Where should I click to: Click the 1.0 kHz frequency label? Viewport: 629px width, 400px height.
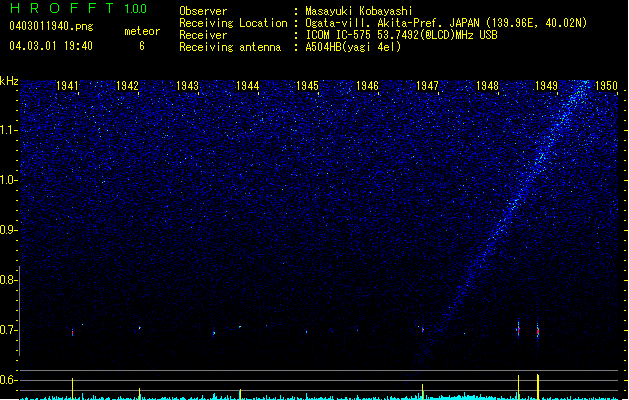[9, 180]
